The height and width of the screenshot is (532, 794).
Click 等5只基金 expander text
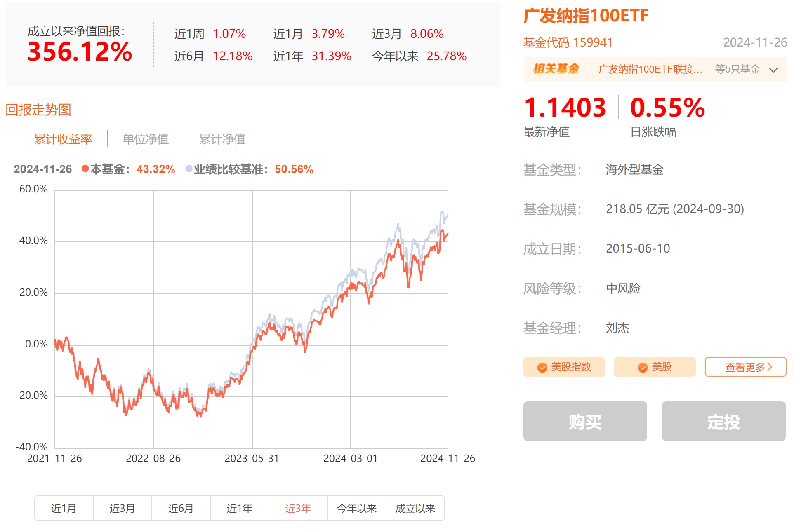[x=737, y=69]
